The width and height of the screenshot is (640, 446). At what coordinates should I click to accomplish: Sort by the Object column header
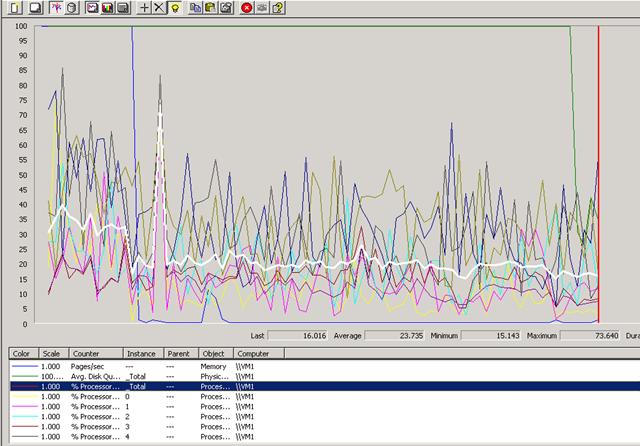click(215, 353)
